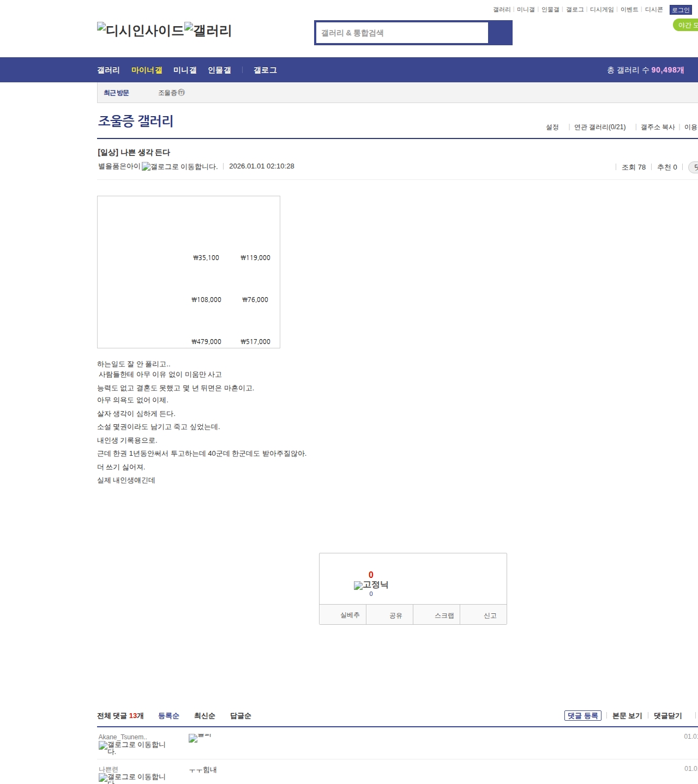Viewport: 698px width, 784px height.
Task: Sort comments by 답글순
Action: [240, 716]
